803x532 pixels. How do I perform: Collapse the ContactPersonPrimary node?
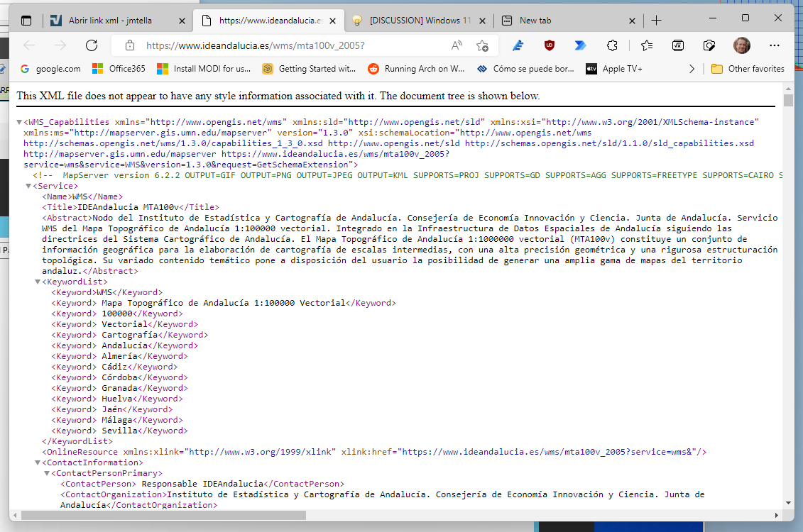tap(47, 474)
